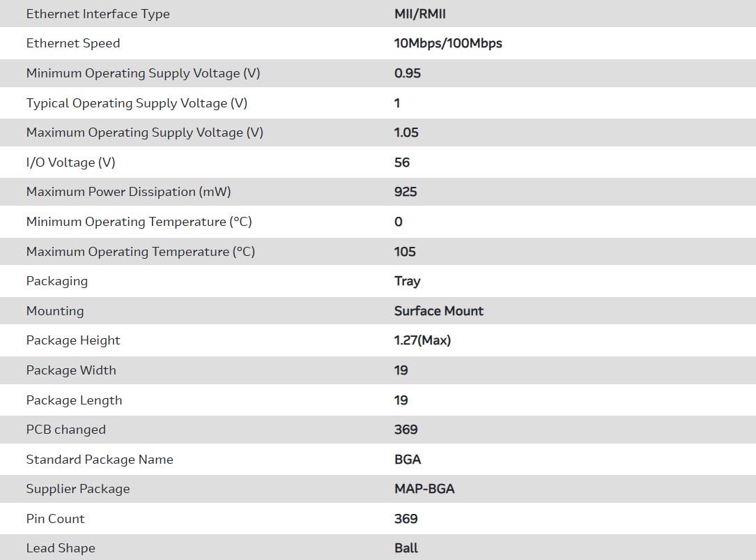The image size is (756, 560).
Task: Click the Minimum Operating Supply Voltage label
Action: click(x=143, y=73)
